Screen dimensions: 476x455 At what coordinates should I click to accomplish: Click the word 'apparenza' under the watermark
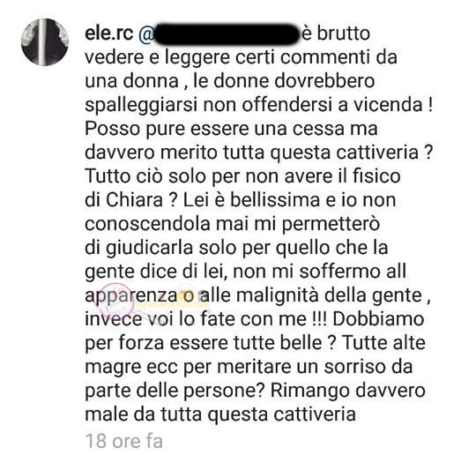[130, 296]
